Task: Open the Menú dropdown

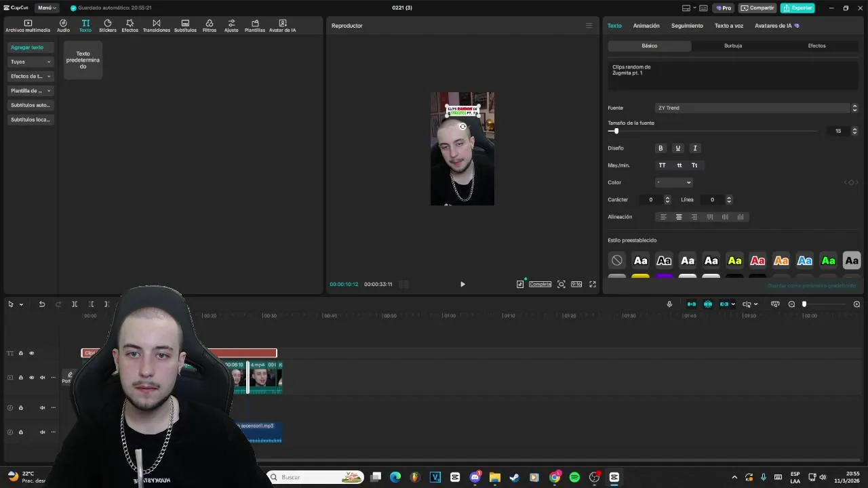Action: 47,8
